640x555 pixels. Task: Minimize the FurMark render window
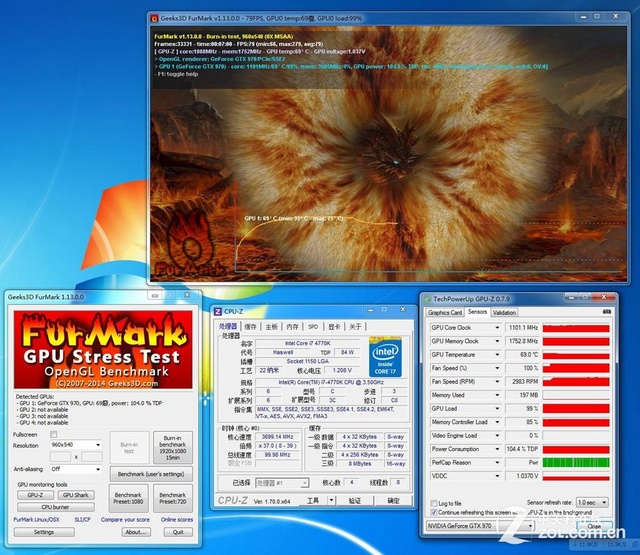tap(584, 17)
